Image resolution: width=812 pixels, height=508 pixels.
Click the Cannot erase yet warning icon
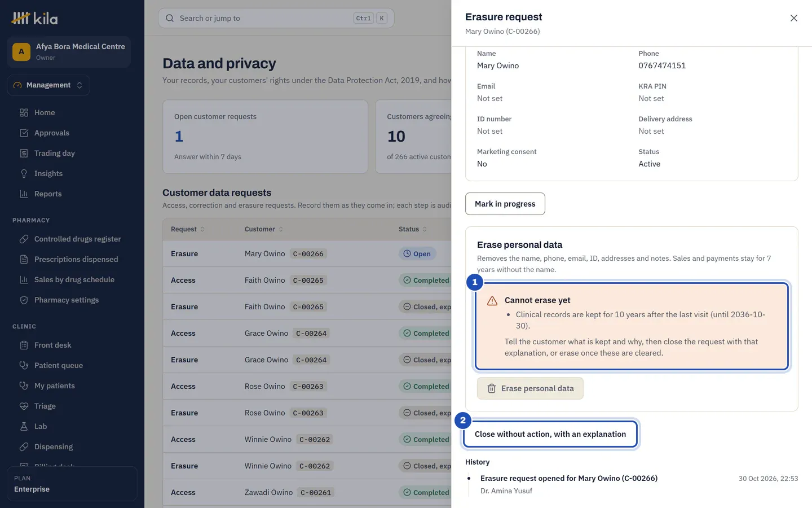pos(492,301)
